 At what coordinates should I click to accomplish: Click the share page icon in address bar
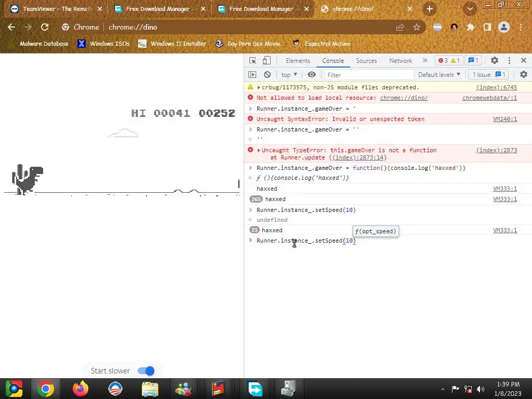pos(400,28)
